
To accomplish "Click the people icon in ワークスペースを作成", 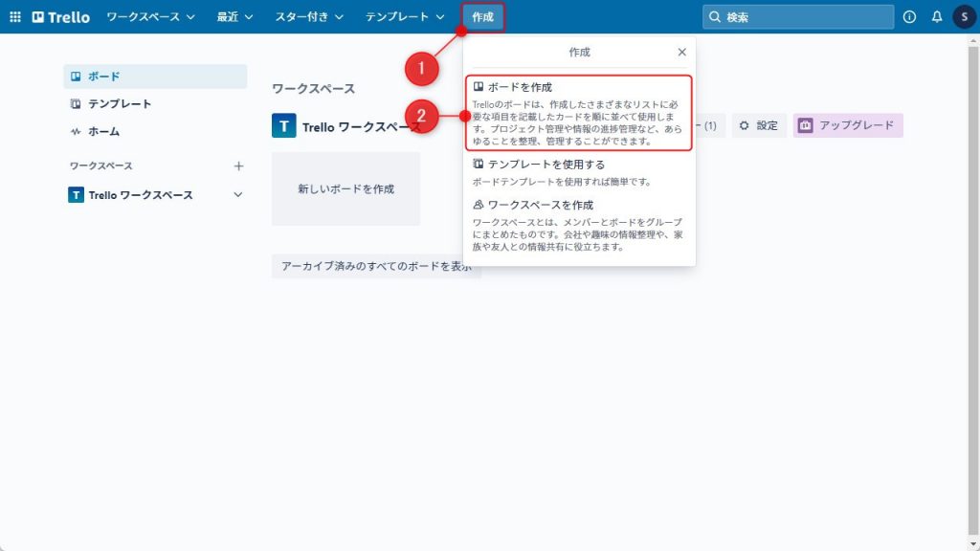I will (x=479, y=205).
